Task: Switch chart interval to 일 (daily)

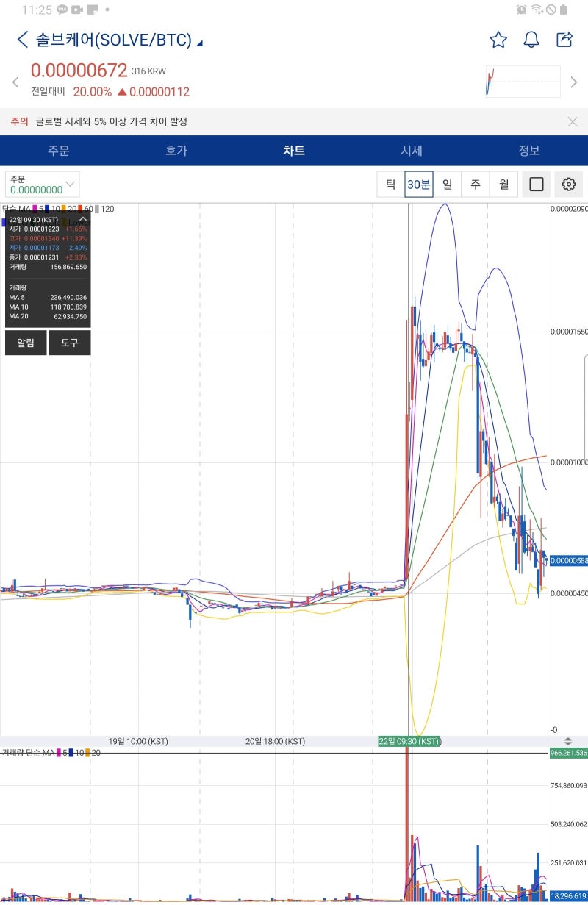Action: (x=447, y=185)
